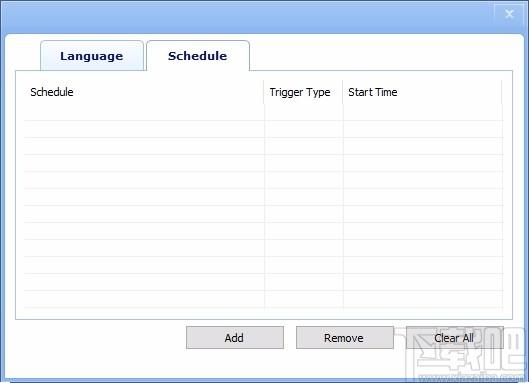Click the empty space left of Add button
529x383 pixels.
101,337
